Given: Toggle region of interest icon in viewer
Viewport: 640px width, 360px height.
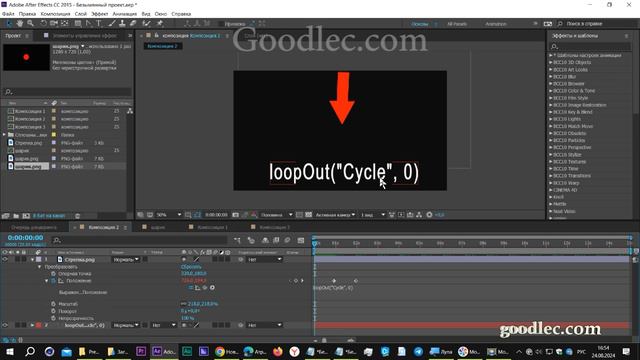Looking at the screenshot, I should (x=299, y=215).
